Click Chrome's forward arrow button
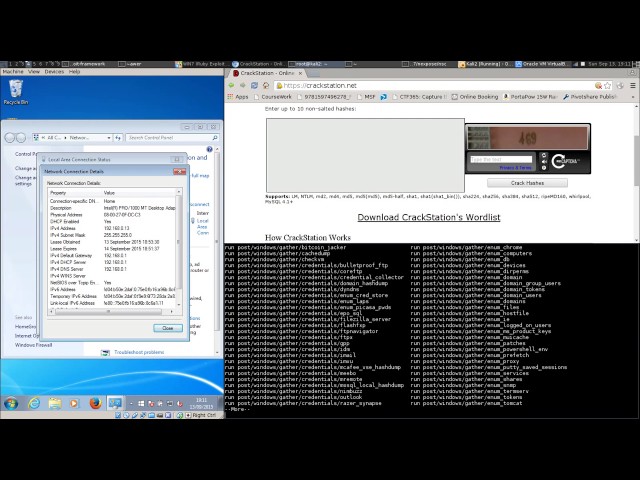Screen dimensions: 640x480 coord(243,85)
